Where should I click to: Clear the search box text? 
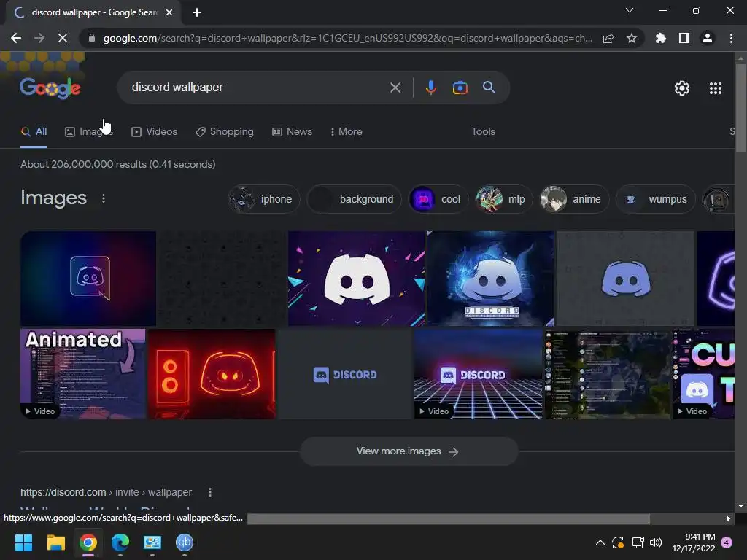pos(395,87)
